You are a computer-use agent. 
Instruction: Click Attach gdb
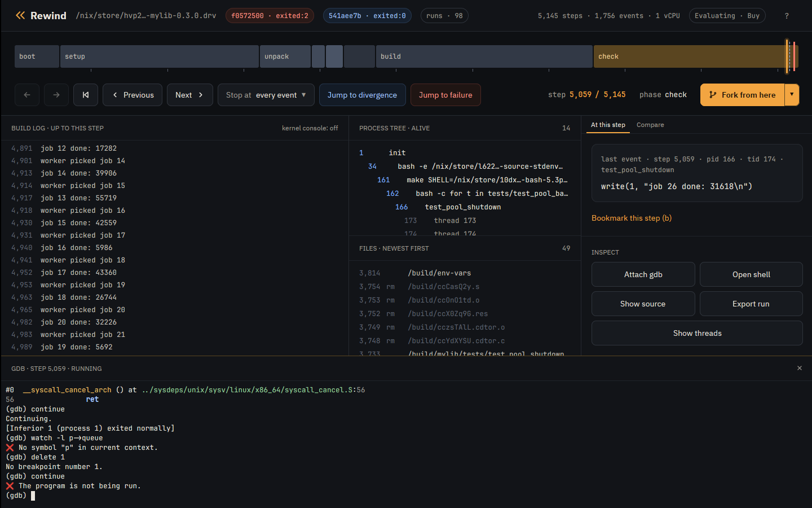pos(643,274)
